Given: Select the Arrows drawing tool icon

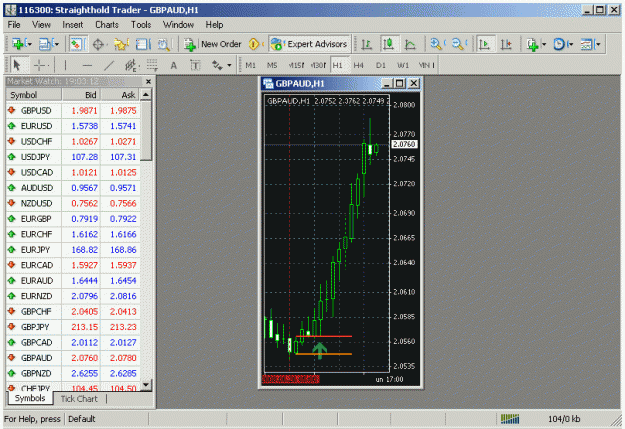Looking at the screenshot, I should (217, 65).
